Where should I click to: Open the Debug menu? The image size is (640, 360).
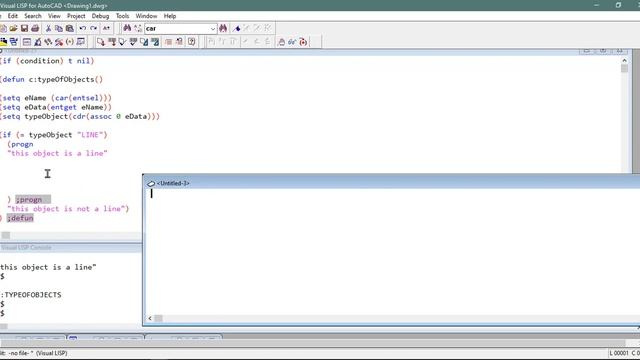[x=100, y=16]
